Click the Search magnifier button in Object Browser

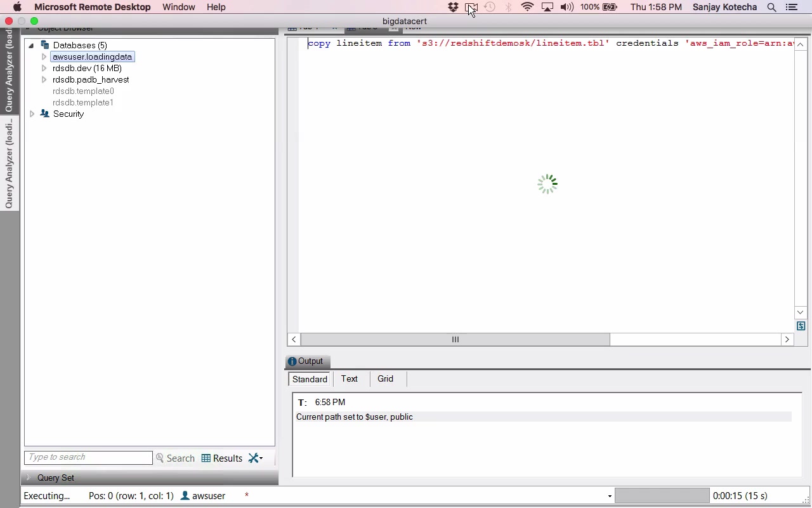point(176,458)
